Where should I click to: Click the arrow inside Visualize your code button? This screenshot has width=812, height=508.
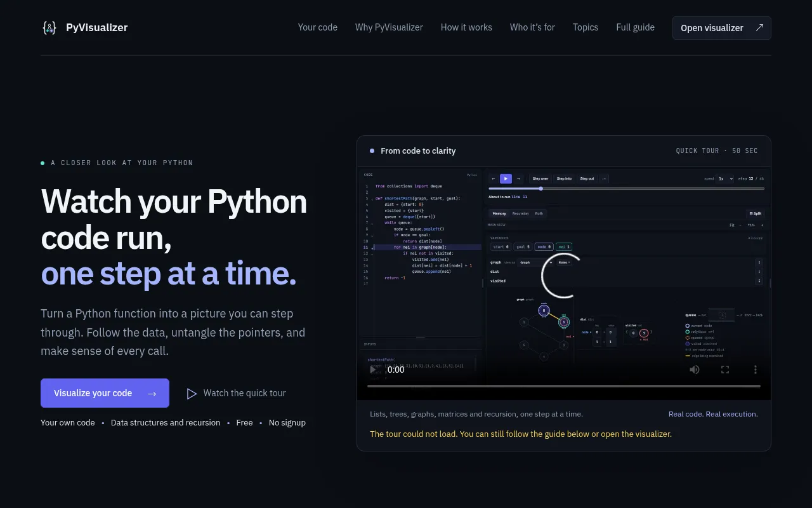point(152,394)
